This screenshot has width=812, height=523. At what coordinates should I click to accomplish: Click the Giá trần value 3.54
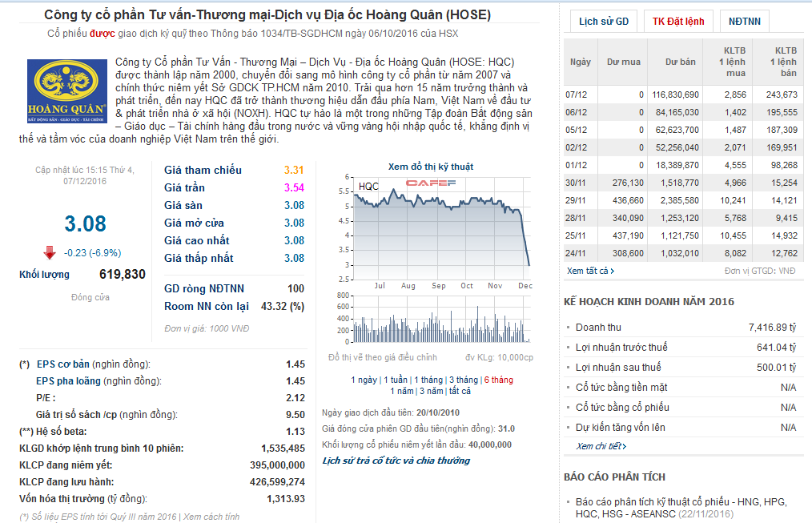pyautogui.click(x=294, y=187)
